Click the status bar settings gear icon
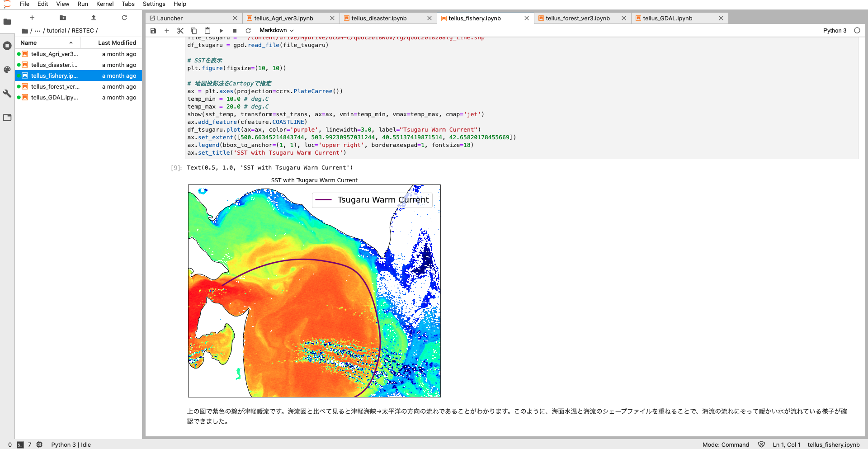The height and width of the screenshot is (449, 868). 39,444
